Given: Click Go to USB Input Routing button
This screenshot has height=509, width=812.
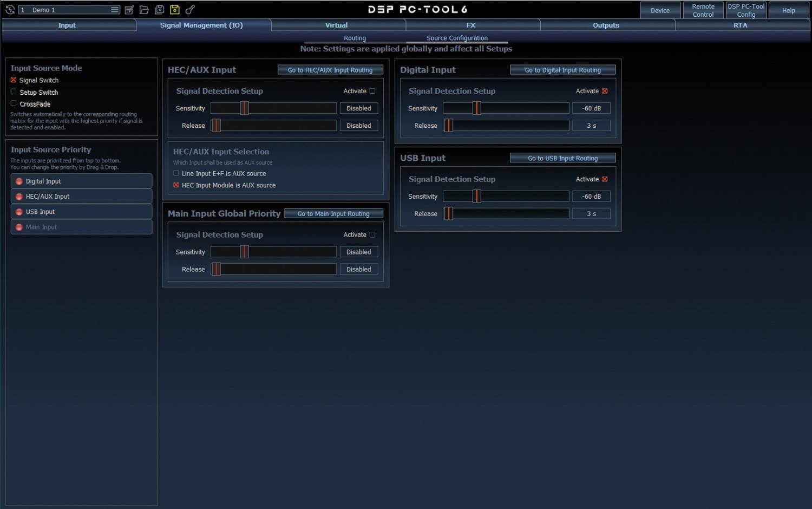Looking at the screenshot, I should pos(562,158).
